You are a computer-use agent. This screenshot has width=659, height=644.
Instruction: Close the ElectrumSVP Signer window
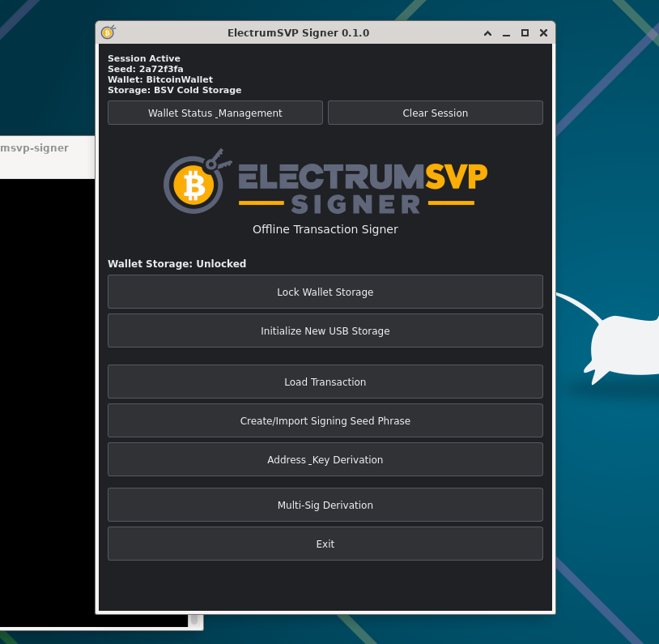[543, 33]
